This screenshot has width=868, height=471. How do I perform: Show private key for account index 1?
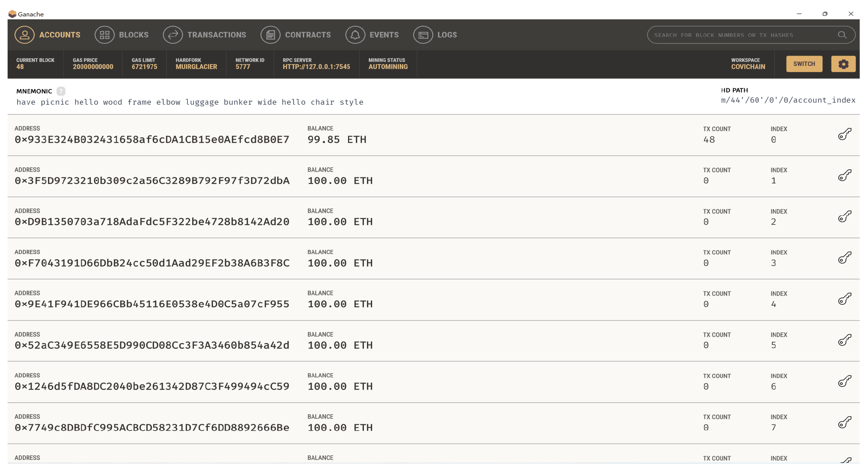coord(845,175)
